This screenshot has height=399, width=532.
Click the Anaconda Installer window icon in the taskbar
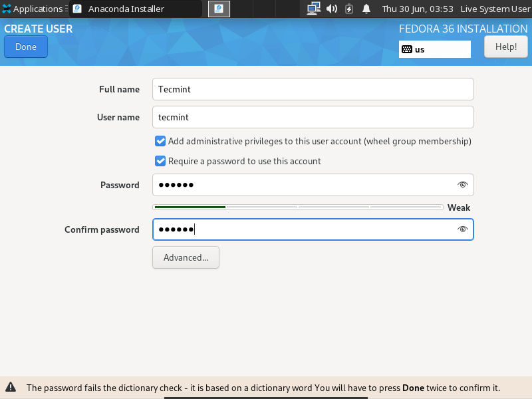click(x=77, y=9)
